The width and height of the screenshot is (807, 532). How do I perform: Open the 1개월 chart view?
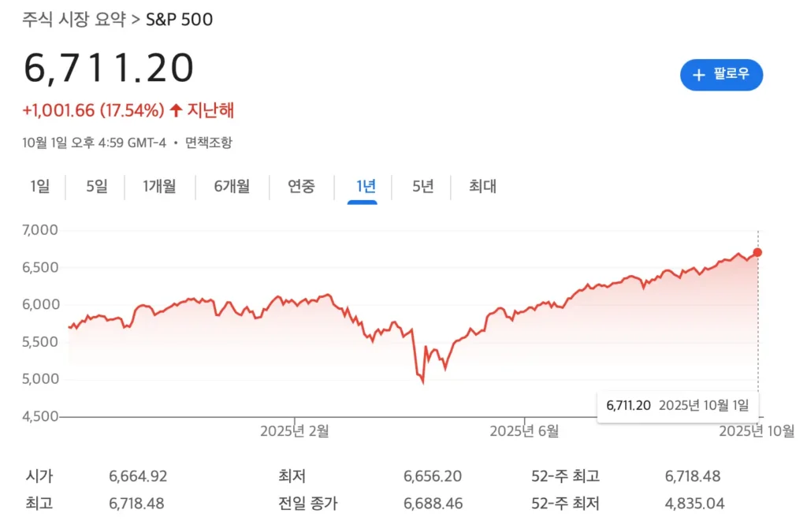(x=160, y=187)
